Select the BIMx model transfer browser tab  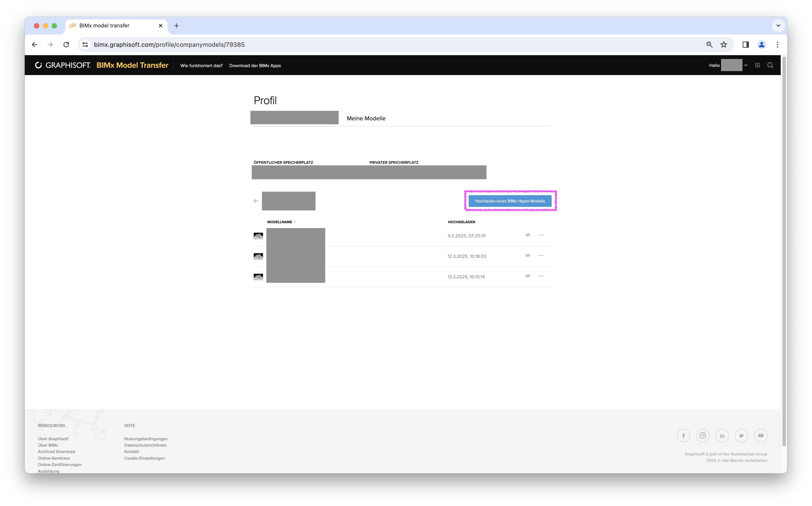(x=116, y=26)
